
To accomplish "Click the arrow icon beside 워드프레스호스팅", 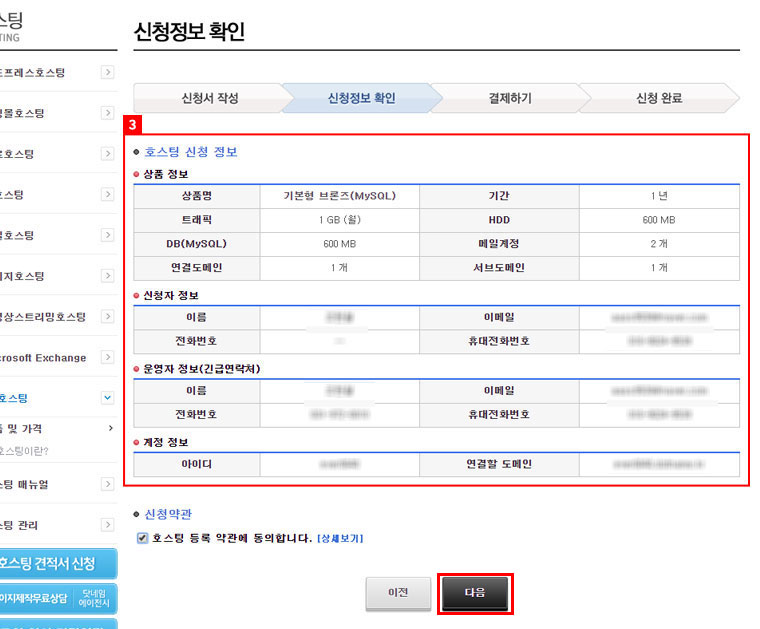I will [x=107, y=72].
